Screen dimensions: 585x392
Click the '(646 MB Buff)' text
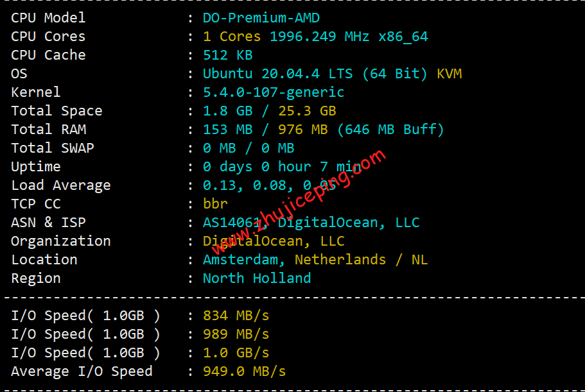[390, 130]
